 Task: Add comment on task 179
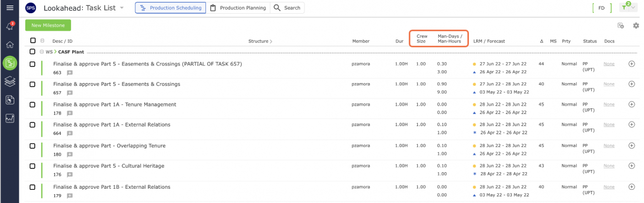tap(70, 195)
